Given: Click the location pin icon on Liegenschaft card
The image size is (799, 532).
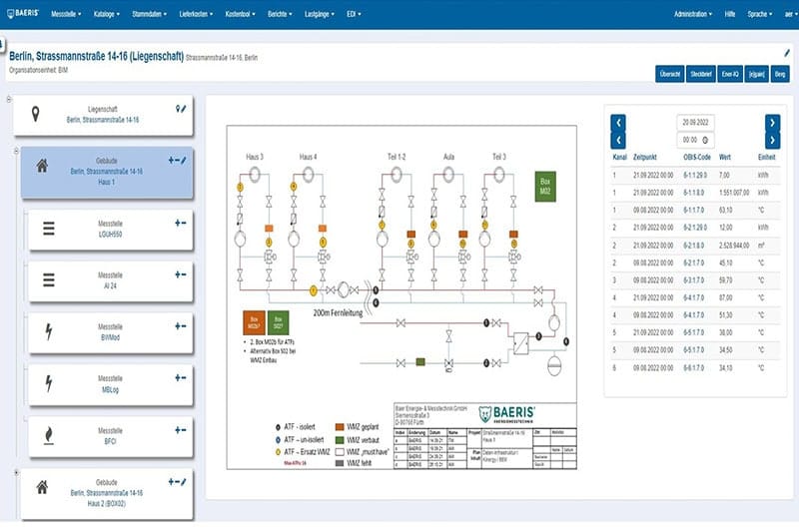Looking at the screenshot, I should [x=37, y=112].
